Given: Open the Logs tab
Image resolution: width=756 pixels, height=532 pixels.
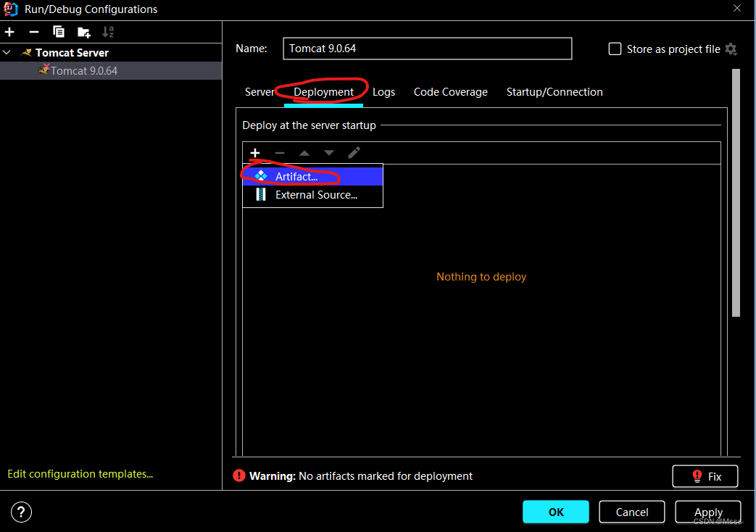Looking at the screenshot, I should coord(383,92).
